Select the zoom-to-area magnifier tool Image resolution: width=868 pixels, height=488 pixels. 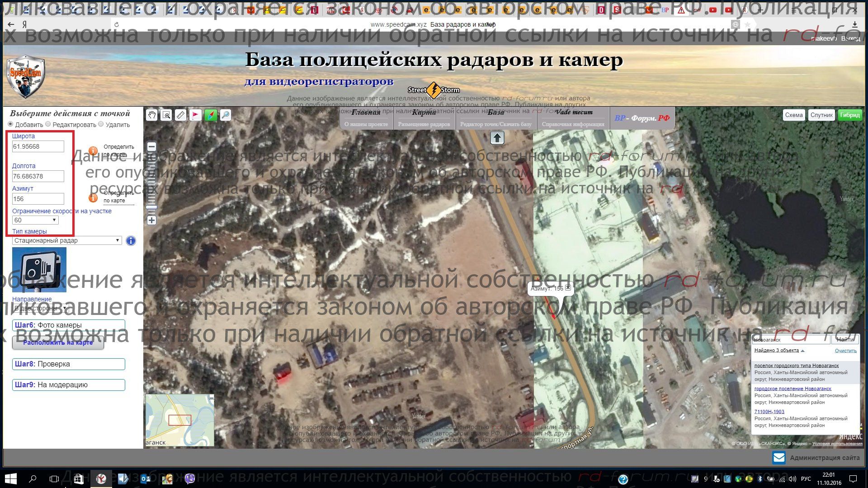click(166, 115)
